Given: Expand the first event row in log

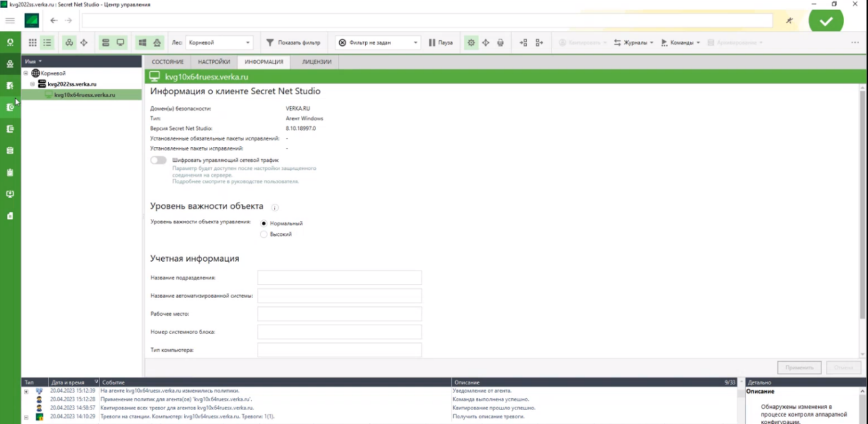Looking at the screenshot, I should [26, 391].
